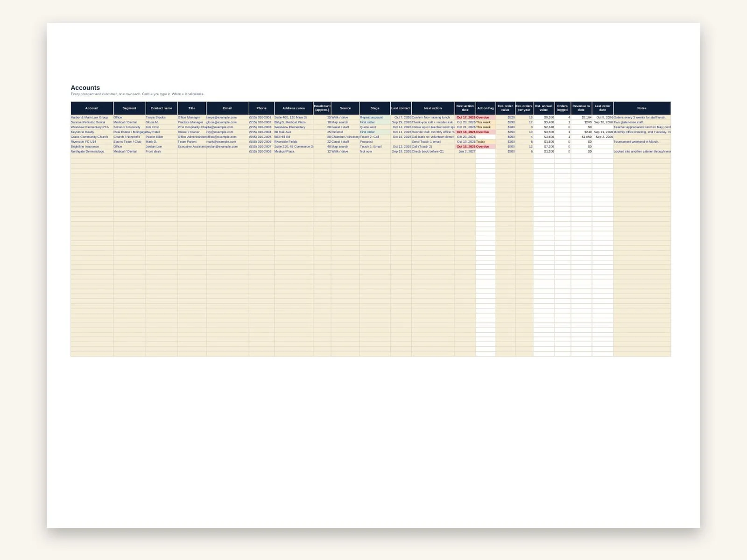Select the 'Phone' column header
The width and height of the screenshot is (747, 560).
[x=261, y=108]
